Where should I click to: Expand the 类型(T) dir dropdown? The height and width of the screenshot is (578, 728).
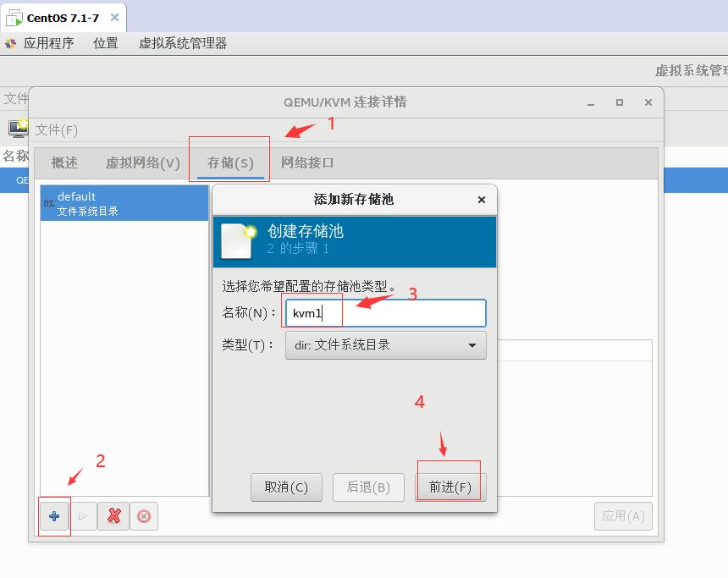pyautogui.click(x=385, y=345)
